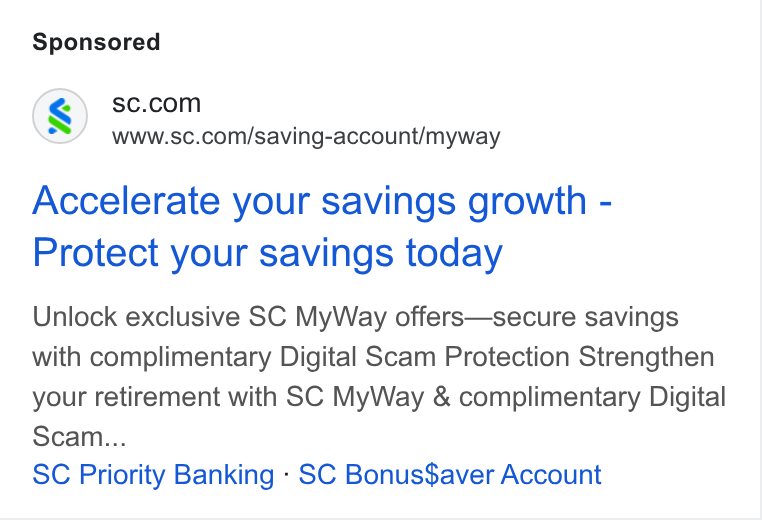This screenshot has width=762, height=520.
Task: Click the 'growth -' text in the headline
Action: [539, 200]
